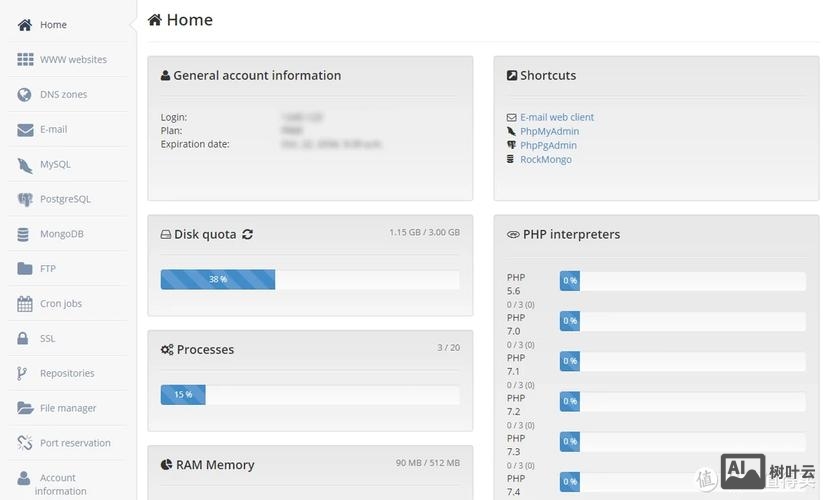Select Port reservation menu item
The width and height of the screenshot is (823, 500).
click(75, 443)
